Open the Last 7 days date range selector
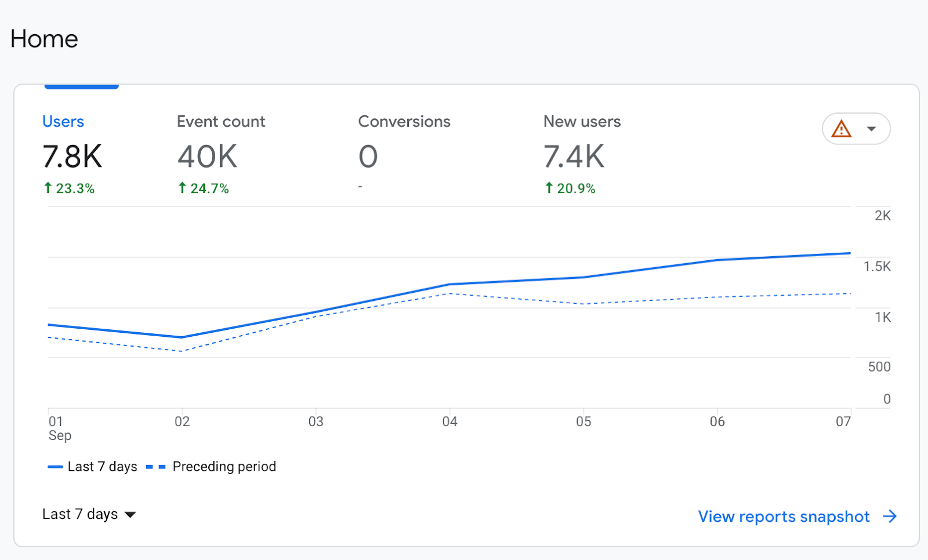928x560 pixels. (87, 514)
